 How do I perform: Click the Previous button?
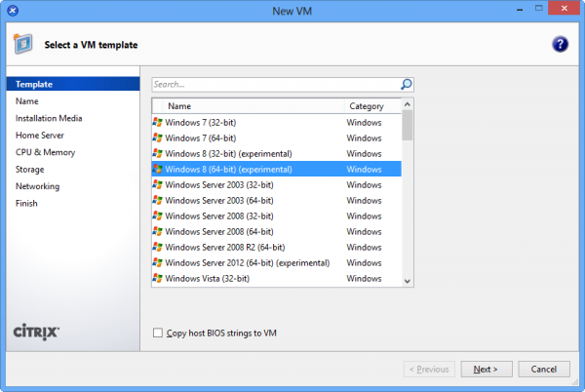point(429,370)
